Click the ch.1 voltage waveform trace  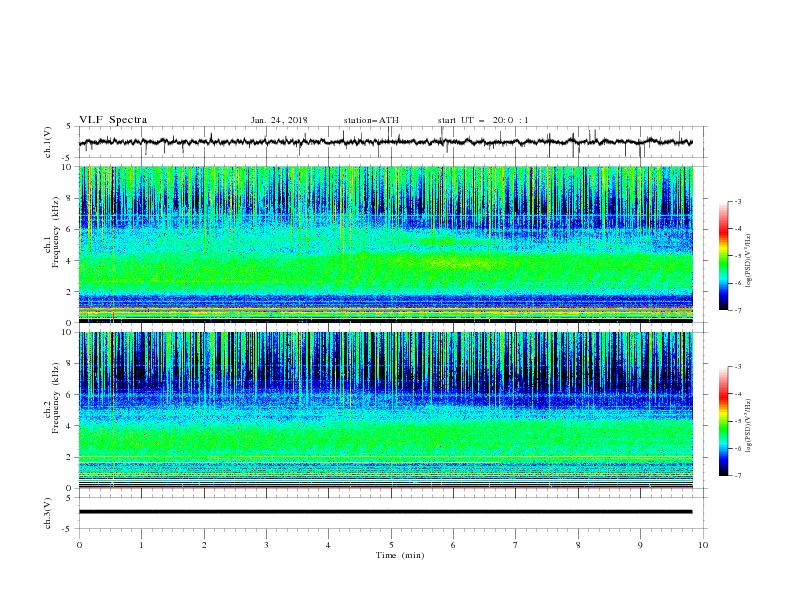click(x=385, y=142)
